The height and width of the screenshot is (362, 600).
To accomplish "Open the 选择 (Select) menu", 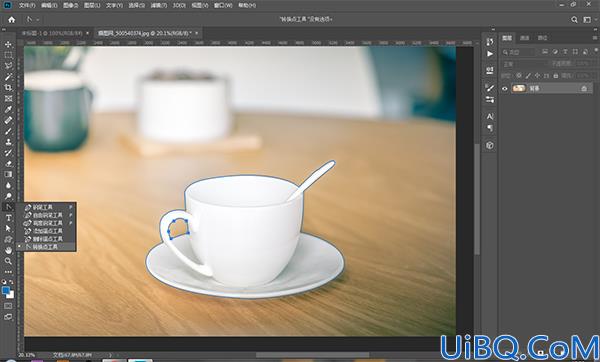I will point(136,5).
